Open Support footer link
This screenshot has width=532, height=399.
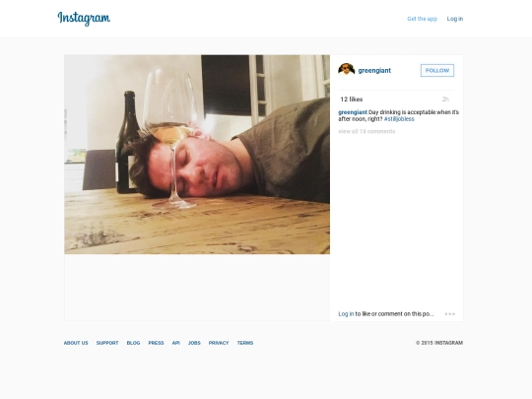point(107,343)
